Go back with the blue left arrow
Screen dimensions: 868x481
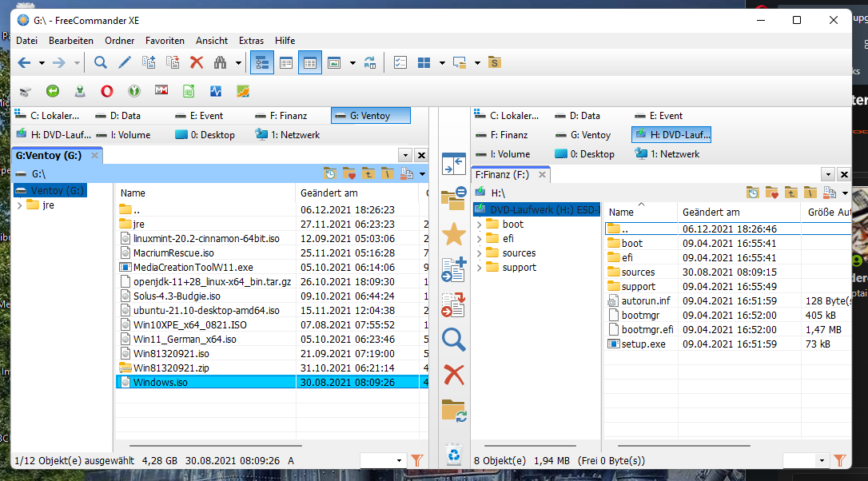click(24, 62)
